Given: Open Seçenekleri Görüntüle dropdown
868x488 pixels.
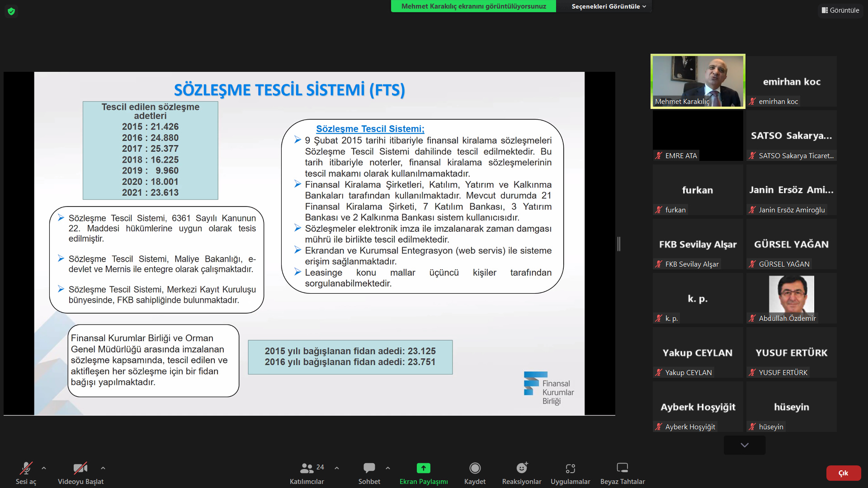Looking at the screenshot, I should [x=609, y=6].
